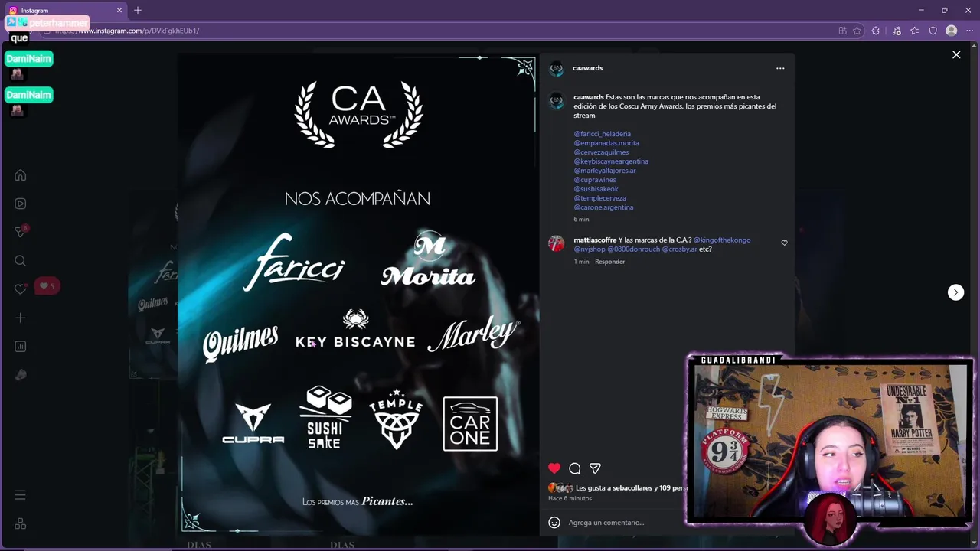
Task: Open the @cuprawines mention
Action: [x=595, y=180]
